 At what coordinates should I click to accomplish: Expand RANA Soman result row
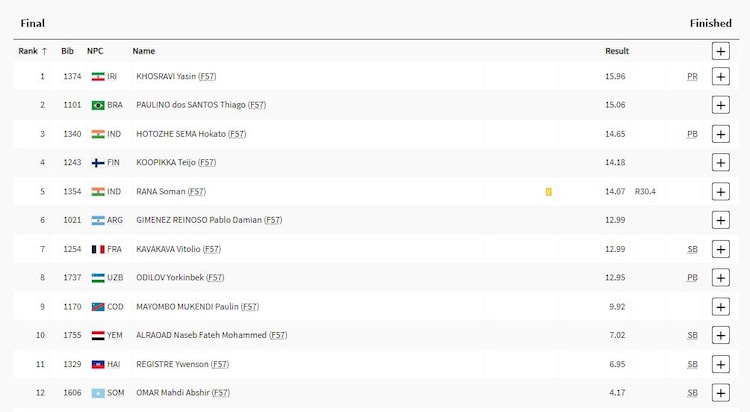(720, 191)
